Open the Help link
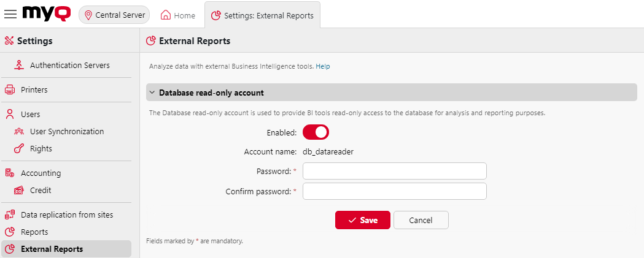The image size is (644, 258). (323, 66)
